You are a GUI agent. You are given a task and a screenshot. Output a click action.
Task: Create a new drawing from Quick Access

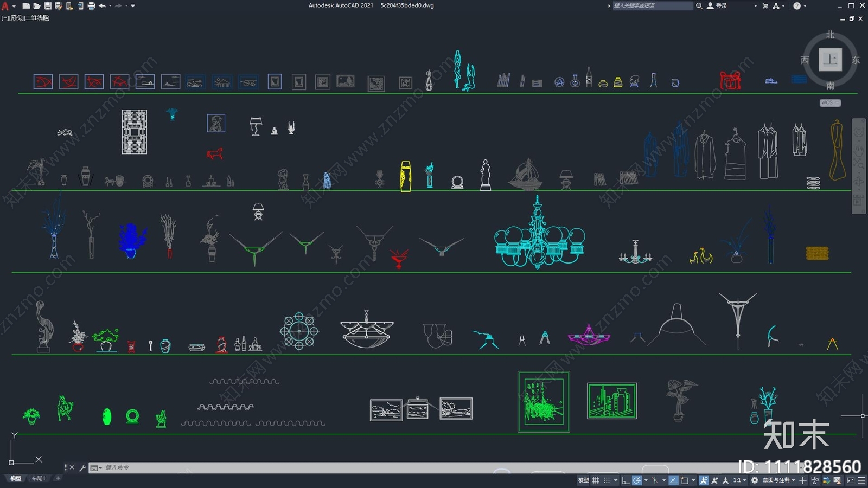(x=26, y=6)
